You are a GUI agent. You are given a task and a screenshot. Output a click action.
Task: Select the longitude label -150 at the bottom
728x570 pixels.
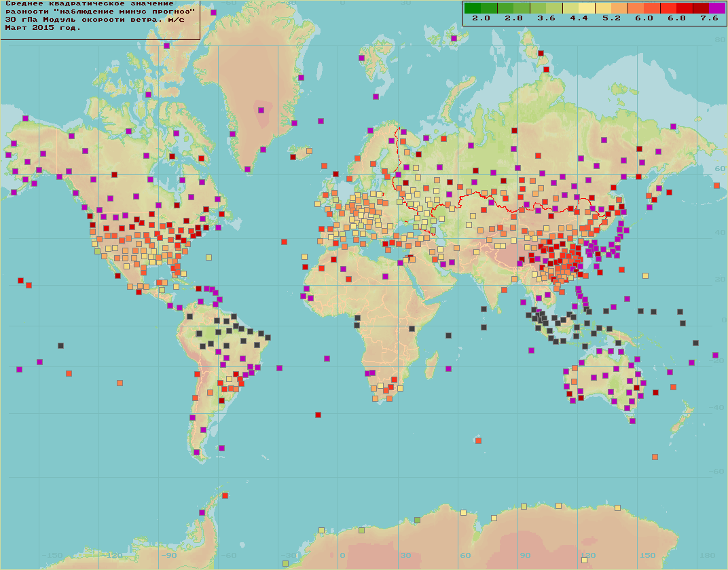tap(52, 555)
